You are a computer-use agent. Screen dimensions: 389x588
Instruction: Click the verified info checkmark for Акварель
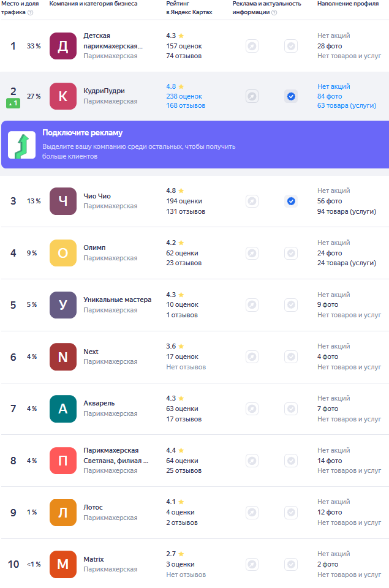[291, 409]
